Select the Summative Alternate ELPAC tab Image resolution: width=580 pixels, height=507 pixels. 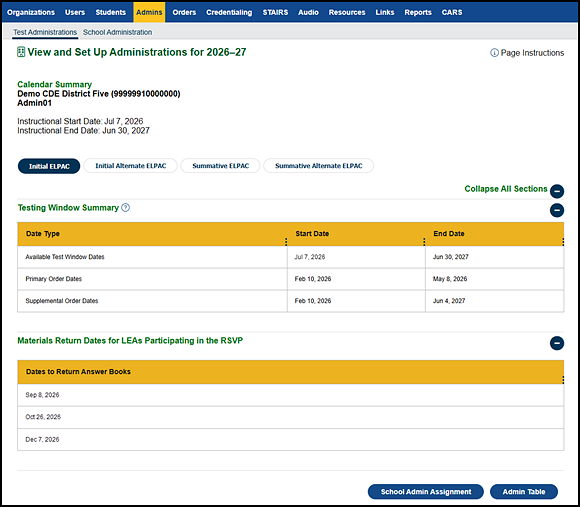[x=318, y=166]
